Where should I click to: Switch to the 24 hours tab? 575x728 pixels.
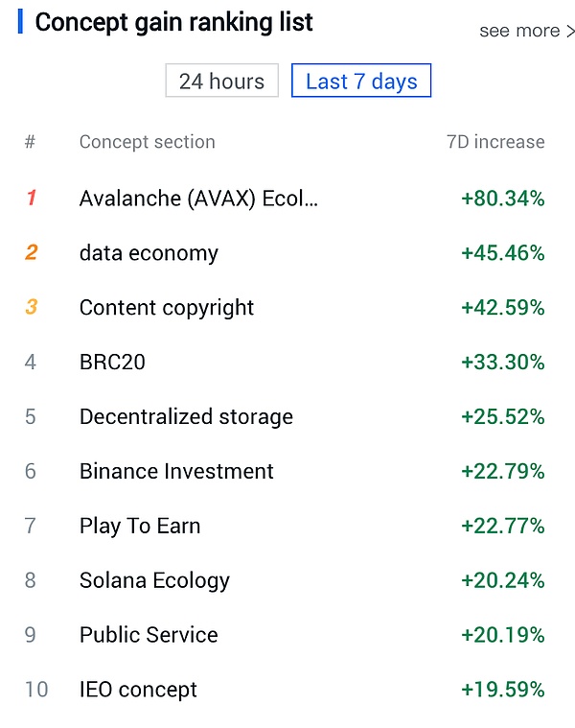(222, 82)
